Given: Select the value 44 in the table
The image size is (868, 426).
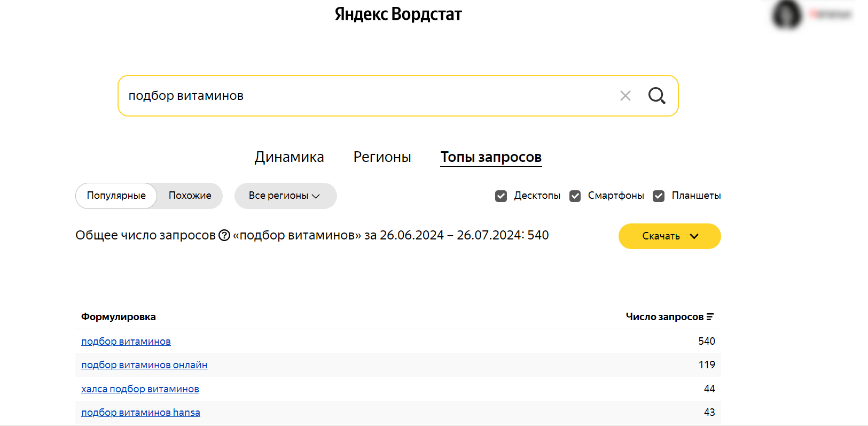Looking at the screenshot, I should pos(709,389).
